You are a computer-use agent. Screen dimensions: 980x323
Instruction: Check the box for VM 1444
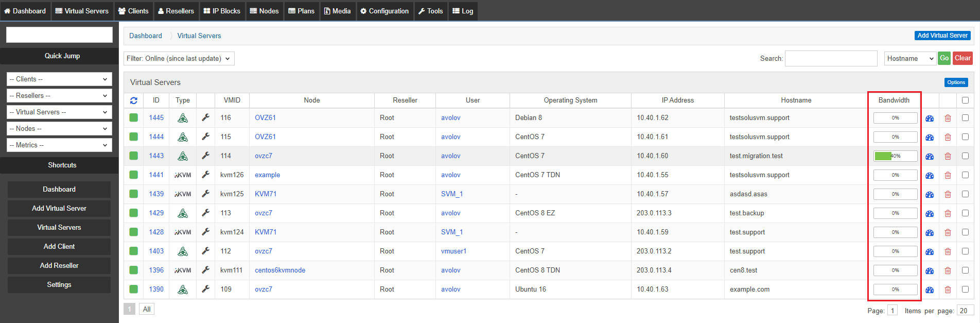pos(965,137)
